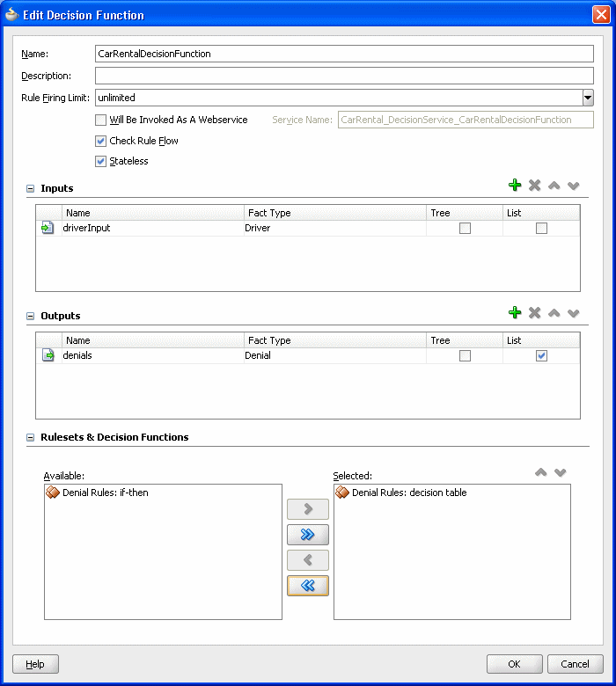Click Outputs table List column header
The image size is (616, 686).
tap(541, 340)
